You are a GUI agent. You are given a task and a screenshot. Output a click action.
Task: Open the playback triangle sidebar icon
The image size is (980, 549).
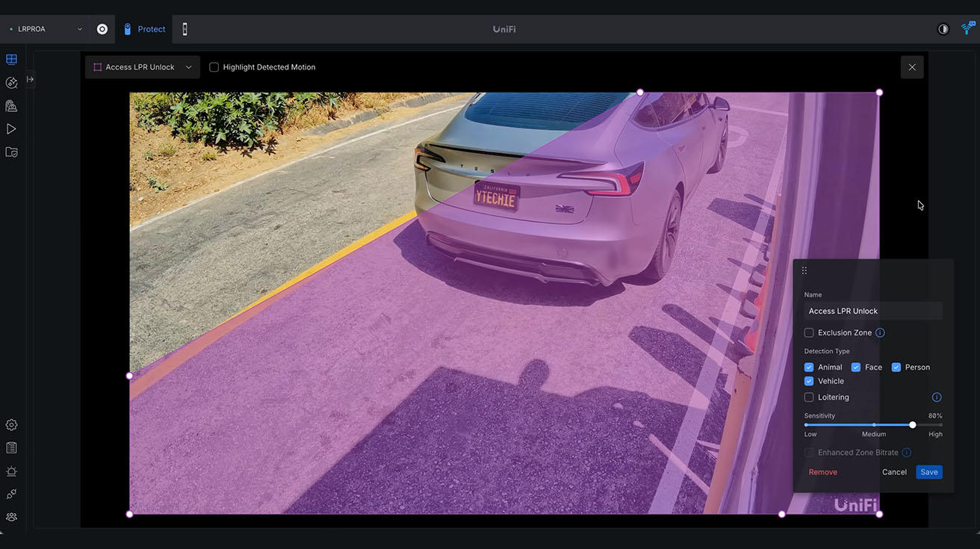[11, 128]
